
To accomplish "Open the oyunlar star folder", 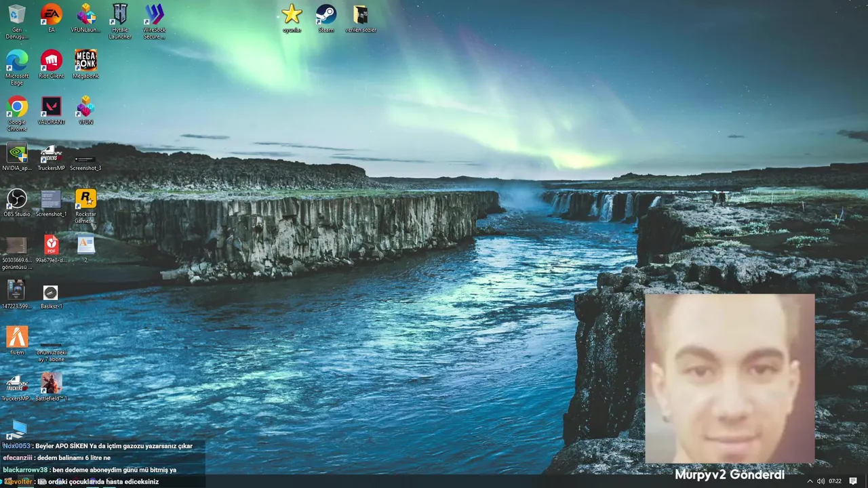I will click(x=292, y=18).
